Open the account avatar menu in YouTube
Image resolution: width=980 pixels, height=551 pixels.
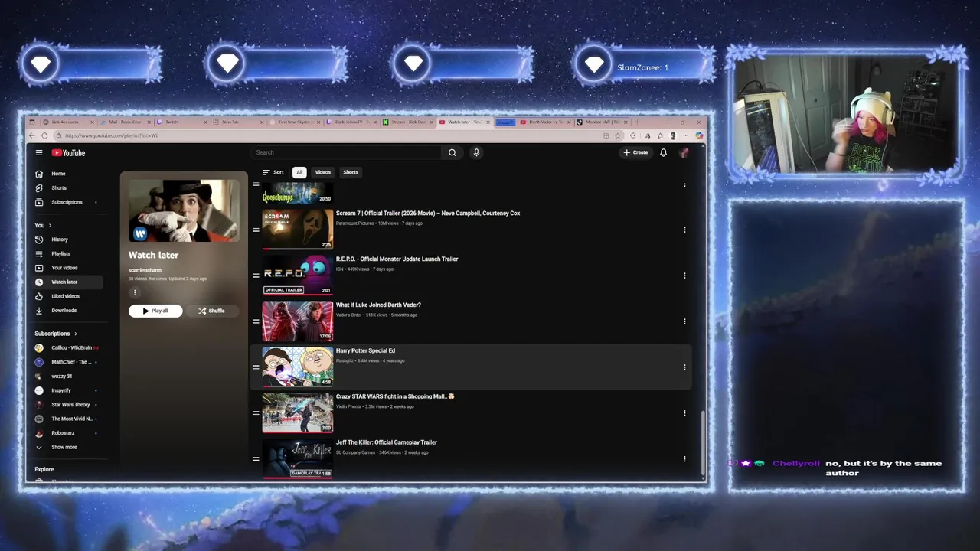click(x=684, y=152)
